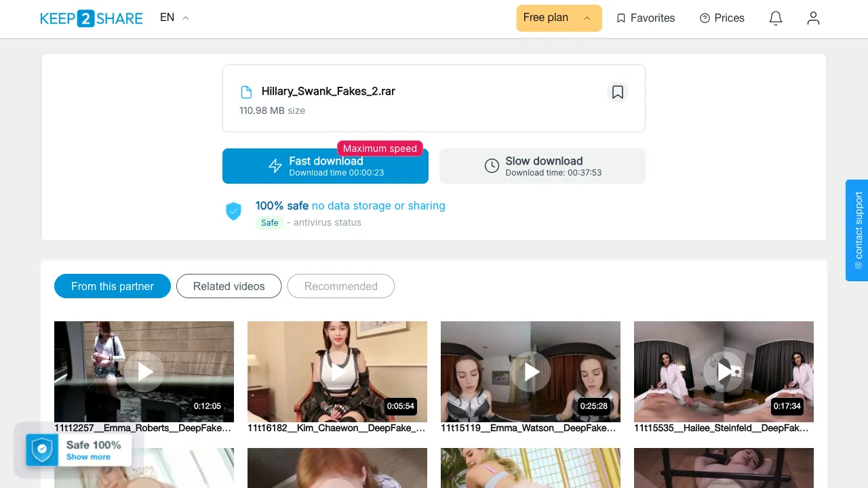Start the Slow download

[x=542, y=166]
